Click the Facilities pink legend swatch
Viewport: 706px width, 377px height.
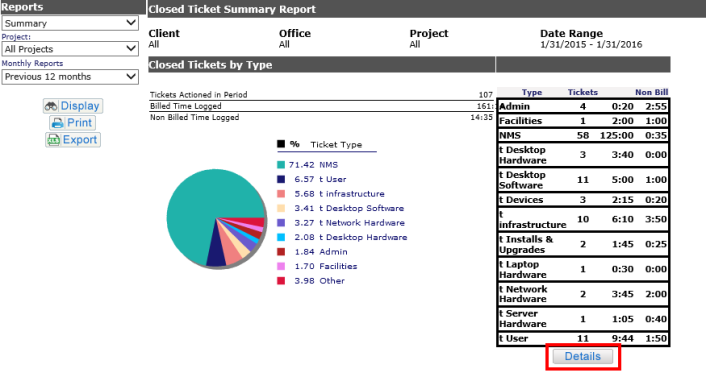(x=281, y=266)
